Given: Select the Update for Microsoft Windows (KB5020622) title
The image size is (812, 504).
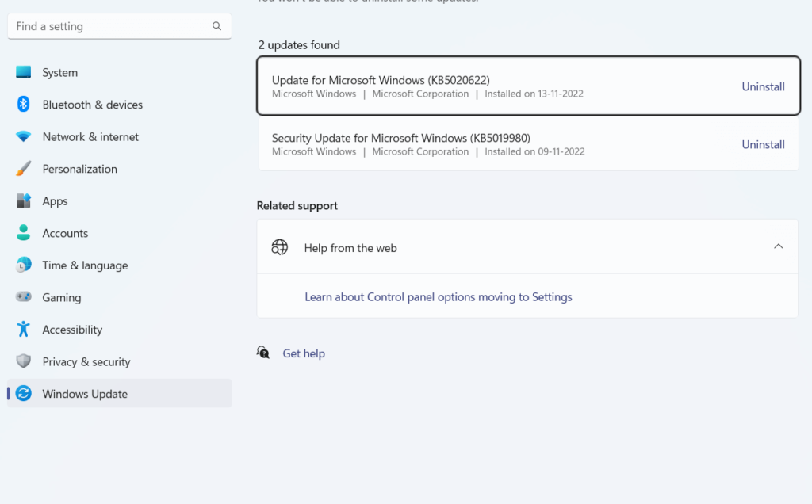Looking at the screenshot, I should pyautogui.click(x=381, y=80).
